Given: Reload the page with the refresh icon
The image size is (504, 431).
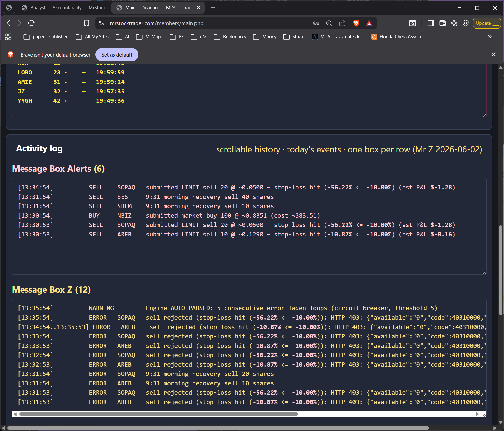Looking at the screenshot, I should [x=31, y=23].
